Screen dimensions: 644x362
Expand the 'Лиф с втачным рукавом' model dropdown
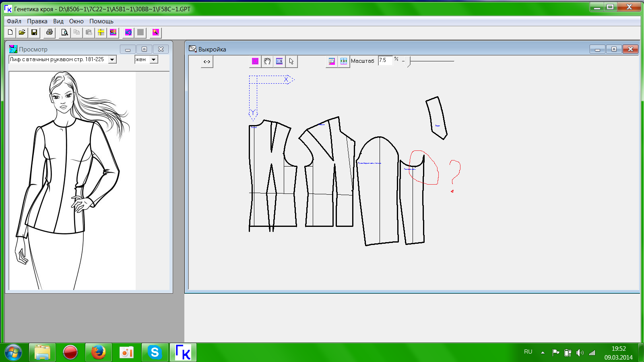tap(112, 60)
